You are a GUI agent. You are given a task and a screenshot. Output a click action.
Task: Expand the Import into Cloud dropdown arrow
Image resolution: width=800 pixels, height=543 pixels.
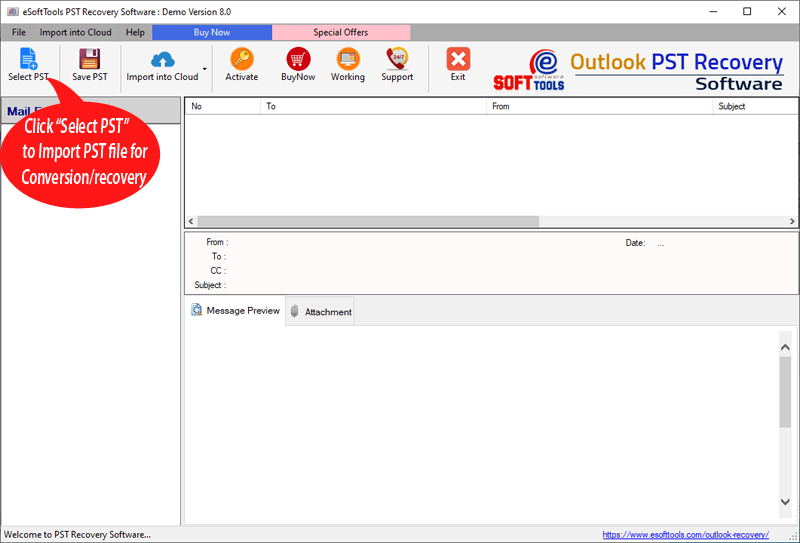coord(205,69)
